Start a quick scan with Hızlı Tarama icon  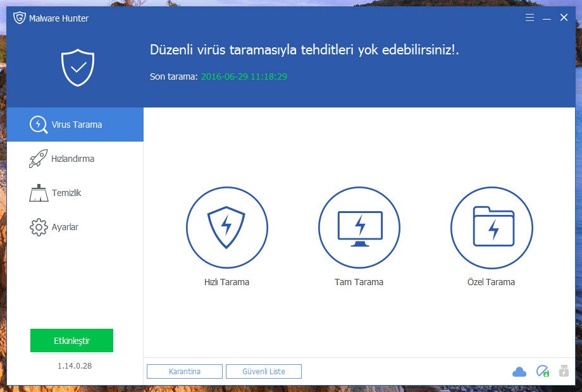226,228
